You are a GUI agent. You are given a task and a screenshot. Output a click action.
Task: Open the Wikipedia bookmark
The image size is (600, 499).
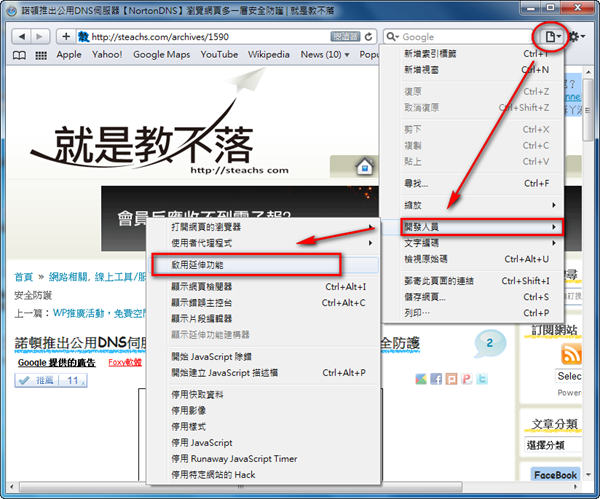[x=269, y=55]
